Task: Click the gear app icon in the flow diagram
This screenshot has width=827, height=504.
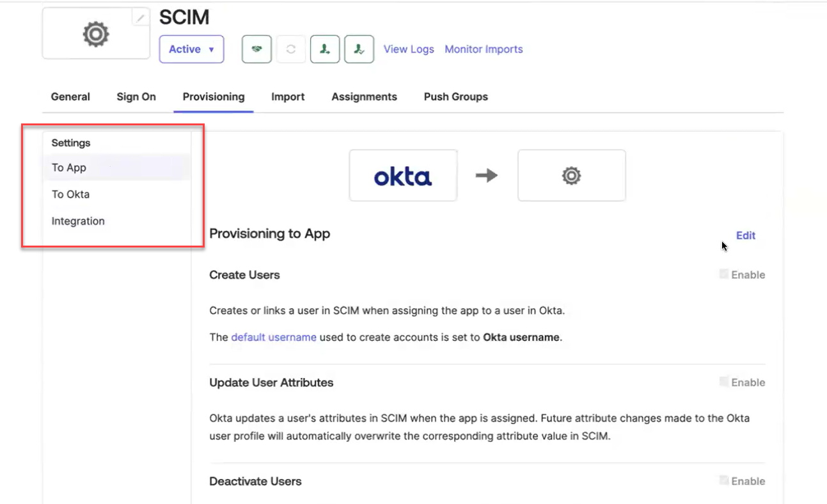Action: 571,175
